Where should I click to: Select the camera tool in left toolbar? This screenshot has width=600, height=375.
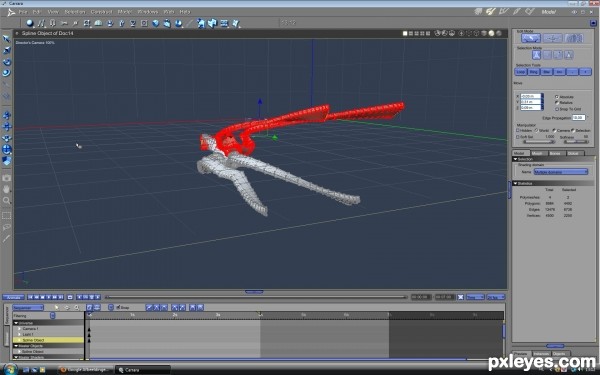coord(7,178)
